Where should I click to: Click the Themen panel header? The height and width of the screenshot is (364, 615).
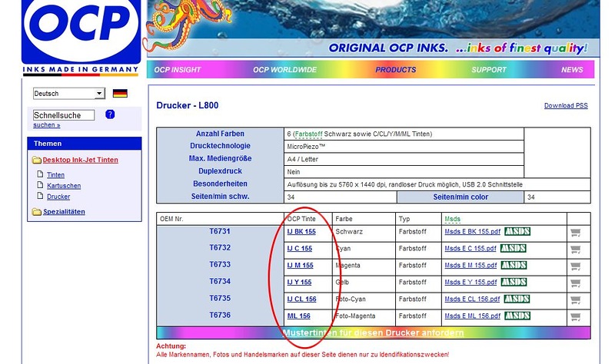[x=85, y=144]
